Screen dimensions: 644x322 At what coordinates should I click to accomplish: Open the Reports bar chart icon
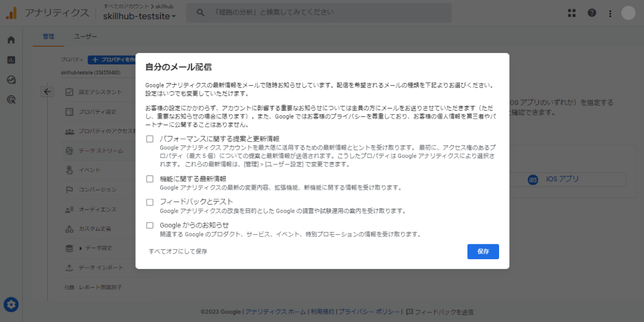click(11, 60)
